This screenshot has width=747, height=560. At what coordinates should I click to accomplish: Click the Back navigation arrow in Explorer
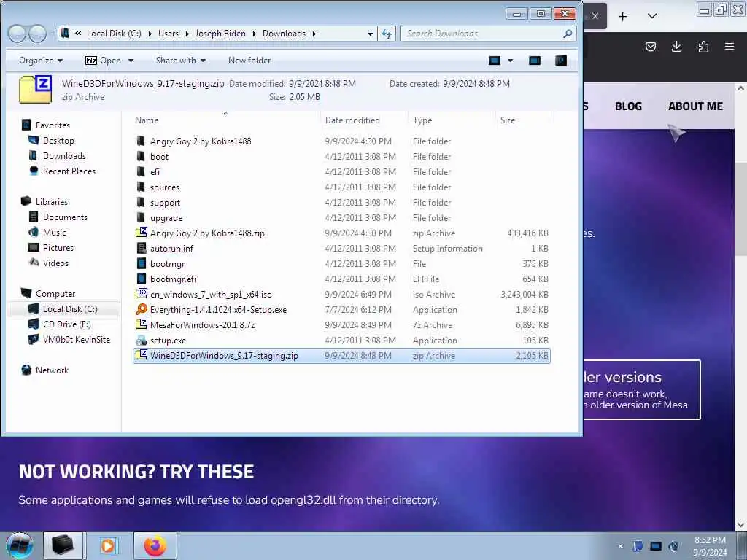coord(17,34)
